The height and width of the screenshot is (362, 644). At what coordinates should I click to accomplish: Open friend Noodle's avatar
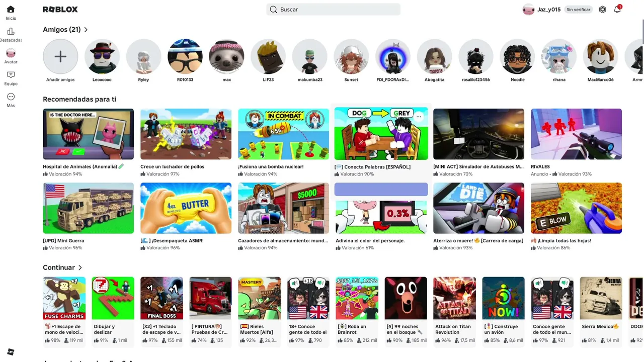[517, 56]
